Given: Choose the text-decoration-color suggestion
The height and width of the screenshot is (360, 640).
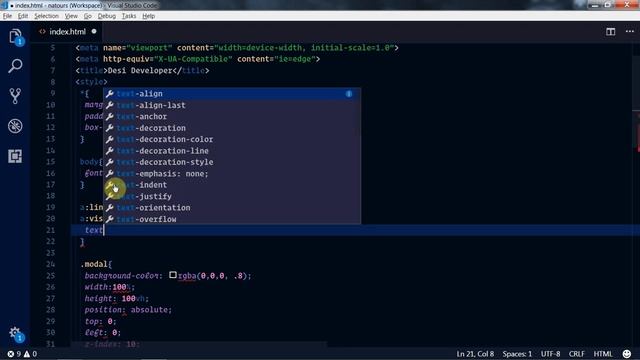Looking at the screenshot, I should coord(232,140).
